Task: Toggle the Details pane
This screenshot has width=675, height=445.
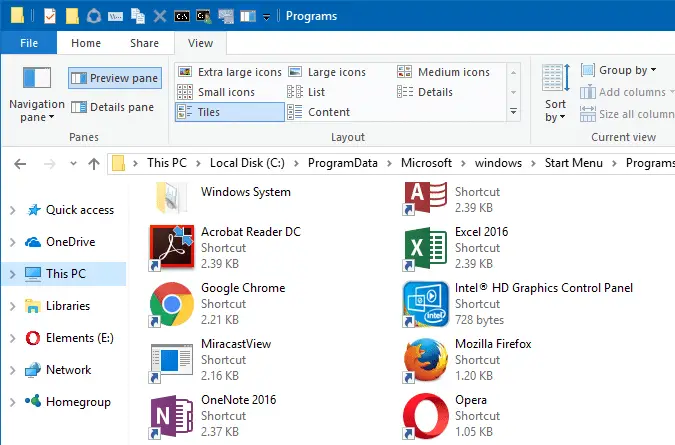Action: [112, 107]
